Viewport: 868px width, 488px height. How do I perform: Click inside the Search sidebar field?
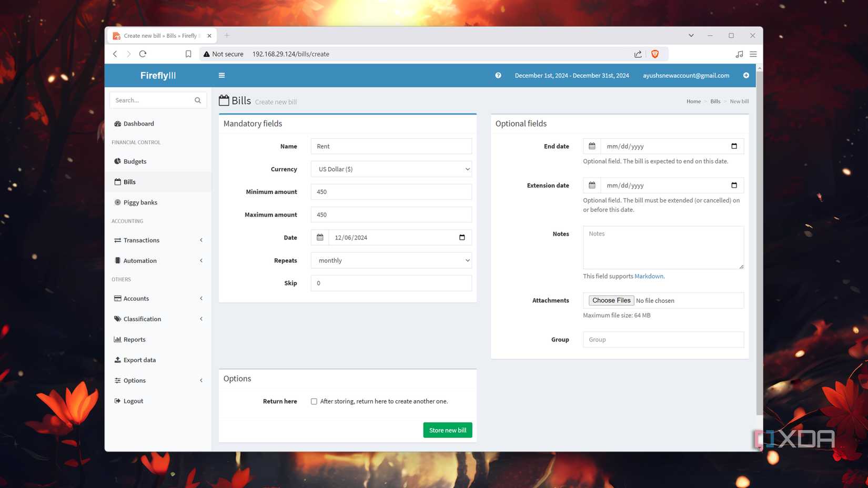tap(153, 100)
